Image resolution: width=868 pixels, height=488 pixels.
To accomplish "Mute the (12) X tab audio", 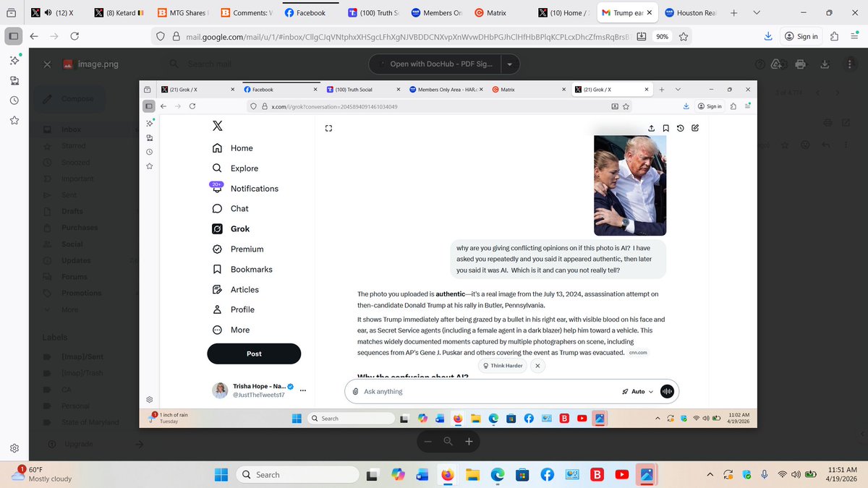I will click(47, 13).
